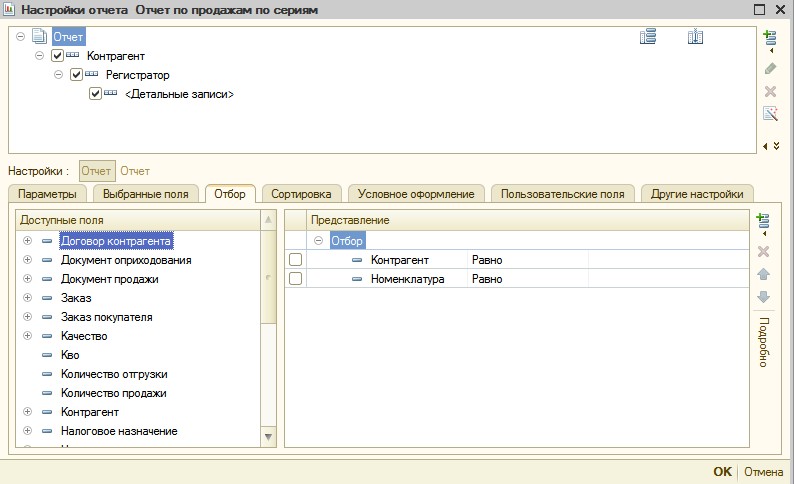Click the Отмена button
This screenshot has width=794, height=484.
763,472
